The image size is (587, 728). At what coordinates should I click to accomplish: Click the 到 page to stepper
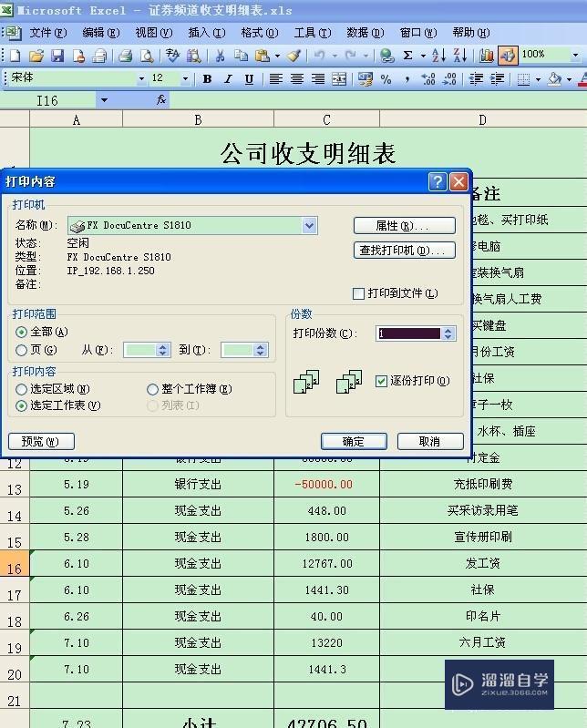pos(261,350)
